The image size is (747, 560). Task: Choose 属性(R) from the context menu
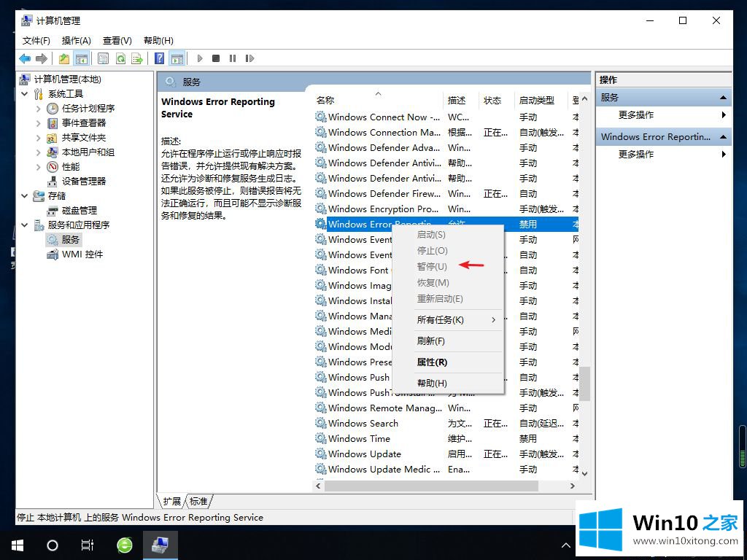pyautogui.click(x=448, y=362)
